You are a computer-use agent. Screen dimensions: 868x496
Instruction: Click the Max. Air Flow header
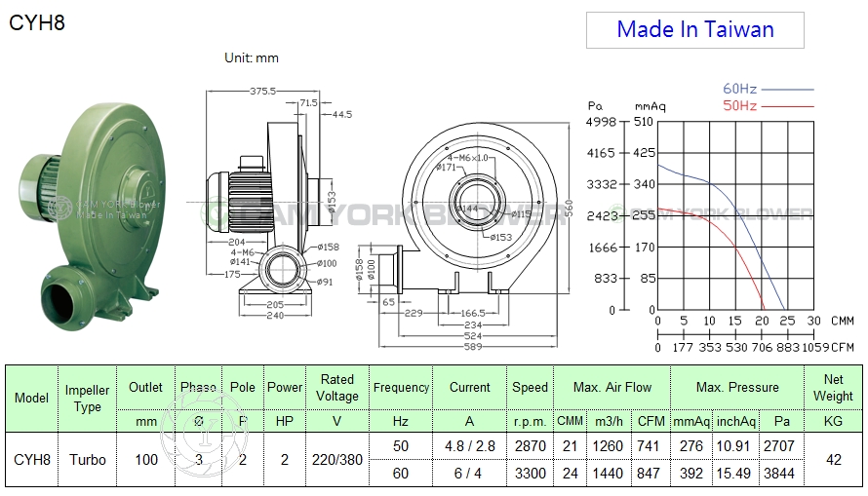coord(612,387)
